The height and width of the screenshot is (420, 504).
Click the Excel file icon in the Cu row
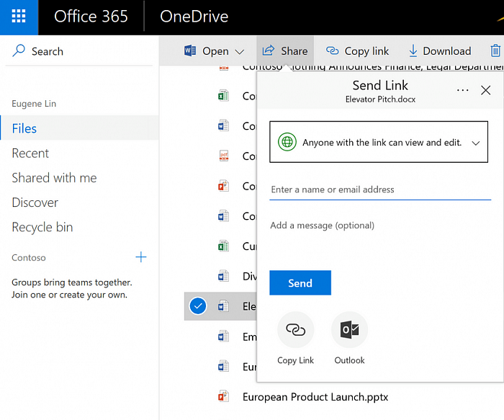223,246
